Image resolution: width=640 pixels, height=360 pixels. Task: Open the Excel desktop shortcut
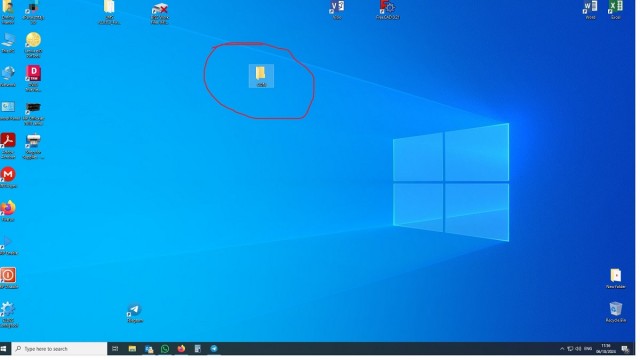(x=616, y=10)
